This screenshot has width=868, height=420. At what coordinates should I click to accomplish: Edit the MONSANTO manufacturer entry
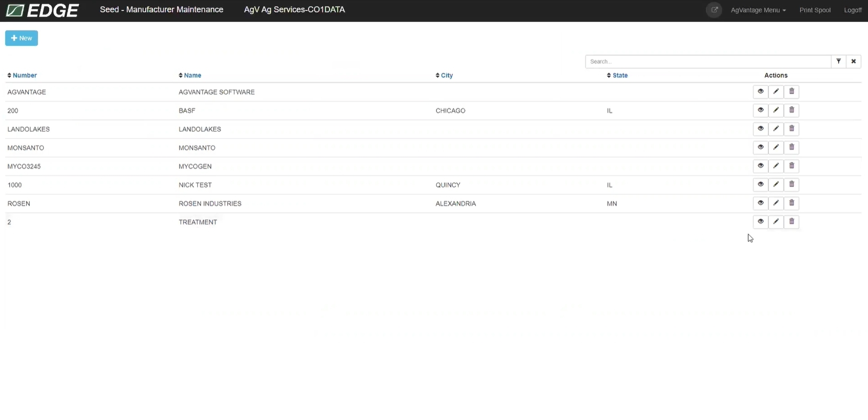(x=776, y=147)
